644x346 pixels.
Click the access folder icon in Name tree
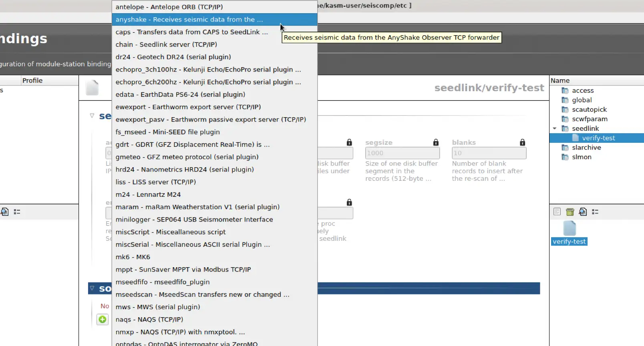pyautogui.click(x=565, y=90)
